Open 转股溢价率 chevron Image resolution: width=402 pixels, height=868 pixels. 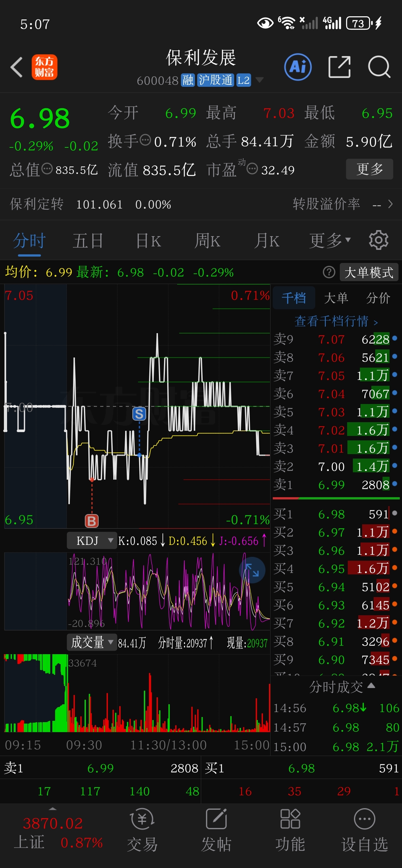click(390, 204)
